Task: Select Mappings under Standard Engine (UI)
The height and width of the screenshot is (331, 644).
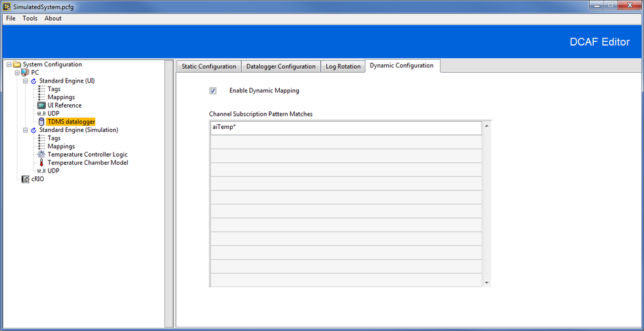Action: [x=61, y=97]
